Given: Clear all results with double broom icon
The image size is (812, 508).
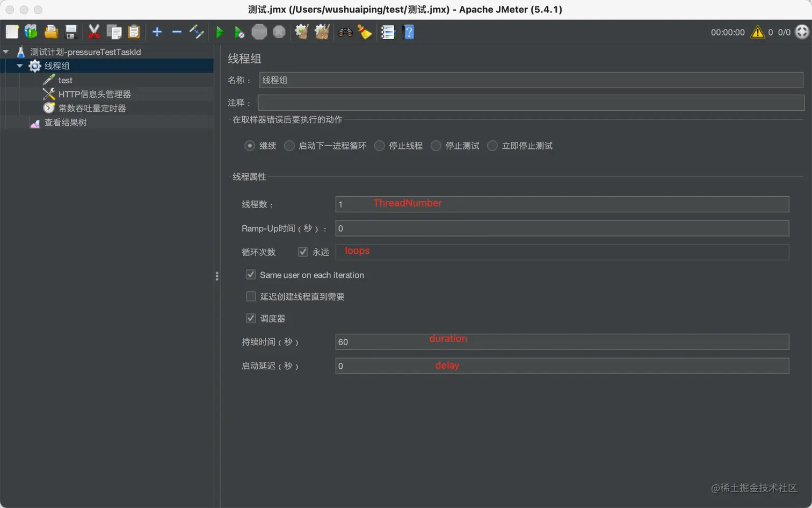Looking at the screenshot, I should point(322,32).
